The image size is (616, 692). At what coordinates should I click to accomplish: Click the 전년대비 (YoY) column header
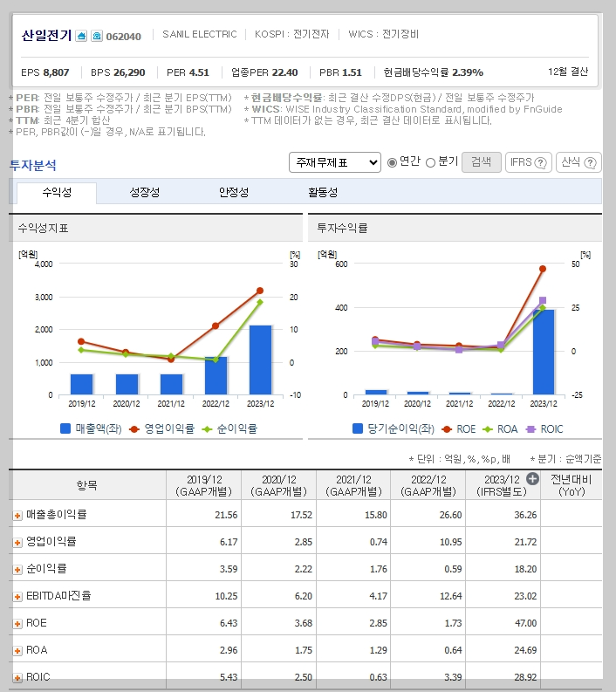(572, 485)
